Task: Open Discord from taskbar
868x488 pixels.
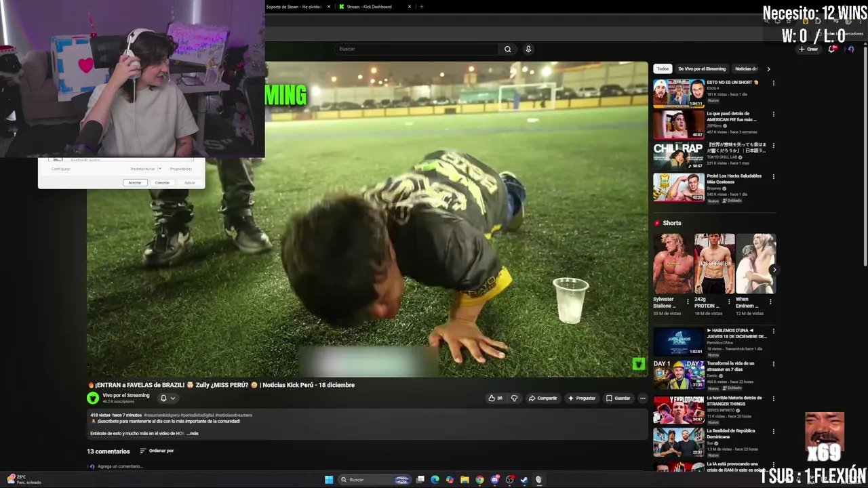Action: (494, 480)
